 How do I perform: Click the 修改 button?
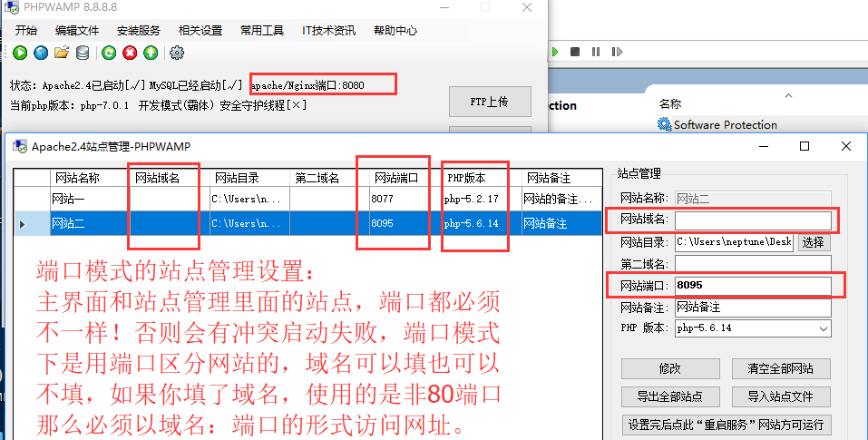[670, 368]
